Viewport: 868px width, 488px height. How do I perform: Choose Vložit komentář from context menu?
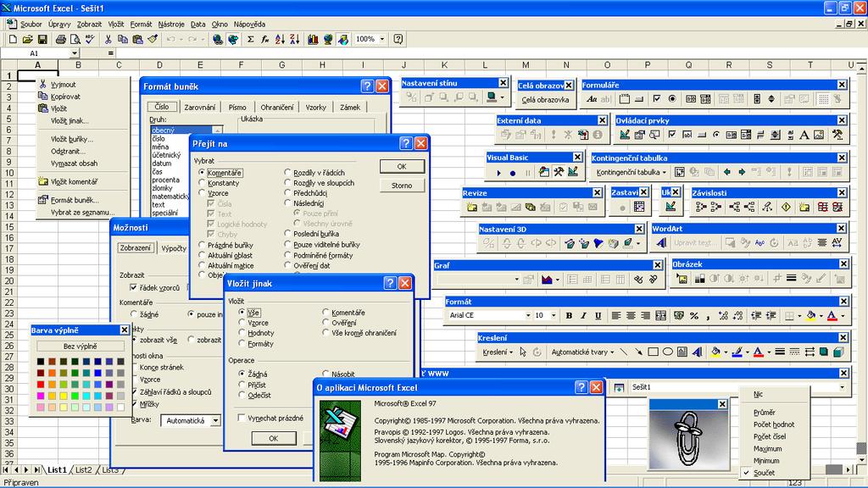coord(74,181)
